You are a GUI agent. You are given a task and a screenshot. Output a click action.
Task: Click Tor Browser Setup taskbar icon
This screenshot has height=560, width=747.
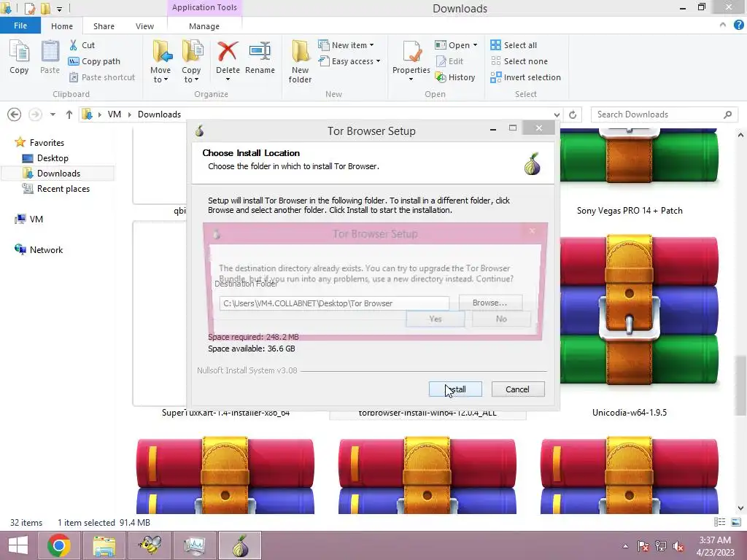coord(240,545)
